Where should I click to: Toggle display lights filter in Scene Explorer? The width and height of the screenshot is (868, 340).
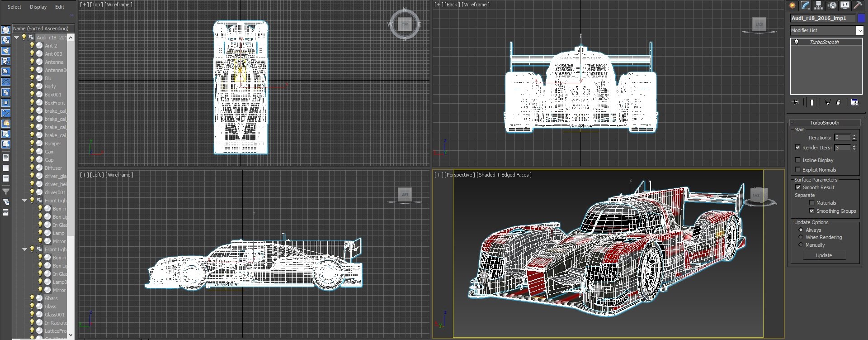pyautogui.click(x=6, y=51)
